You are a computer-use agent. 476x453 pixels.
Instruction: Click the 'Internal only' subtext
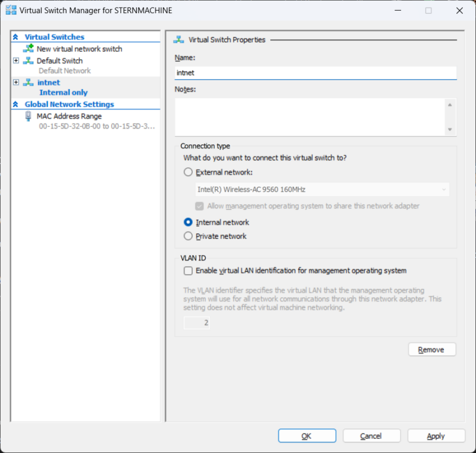click(64, 93)
